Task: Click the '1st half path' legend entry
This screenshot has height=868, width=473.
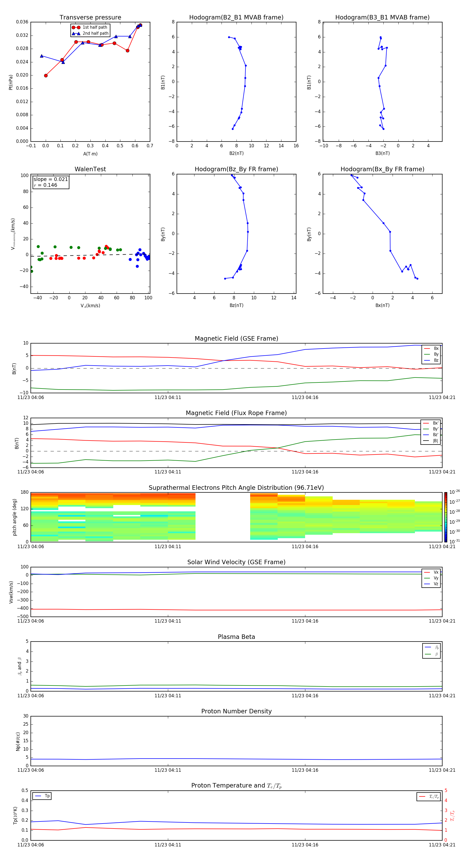Action: coord(90,27)
